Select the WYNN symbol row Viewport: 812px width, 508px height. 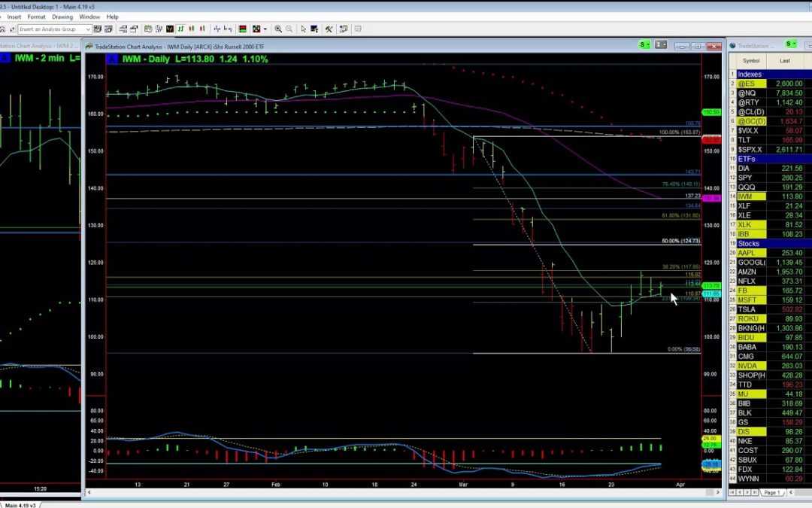[x=751, y=479]
